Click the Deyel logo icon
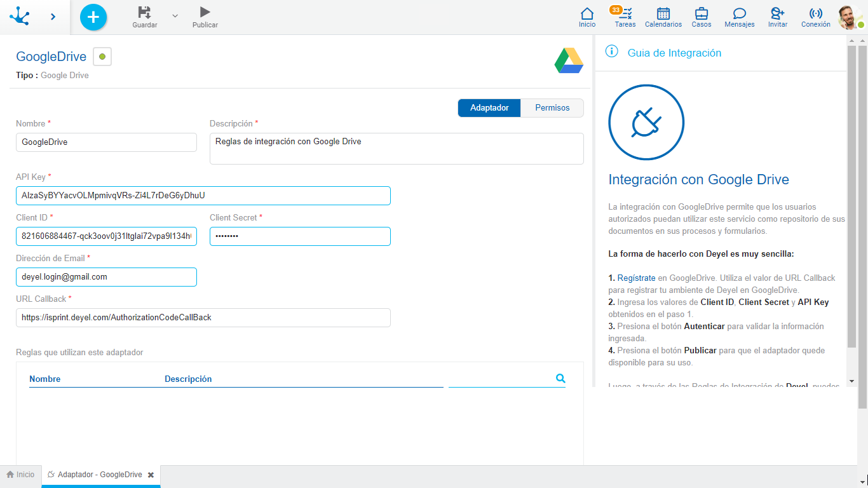The image size is (868, 488). pyautogui.click(x=20, y=16)
